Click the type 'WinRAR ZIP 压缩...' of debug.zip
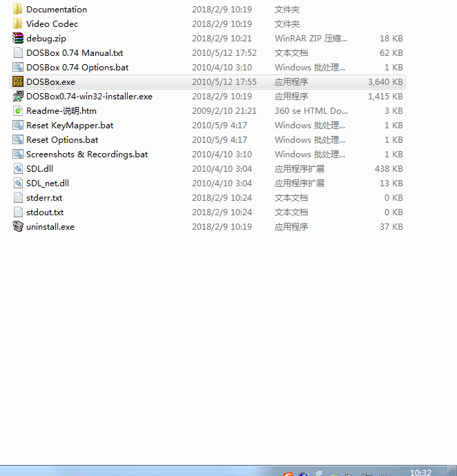This screenshot has height=476, width=457. click(x=311, y=39)
